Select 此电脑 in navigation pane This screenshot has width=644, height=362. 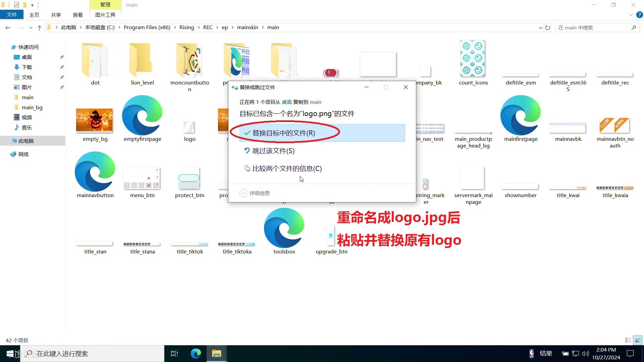click(33, 141)
